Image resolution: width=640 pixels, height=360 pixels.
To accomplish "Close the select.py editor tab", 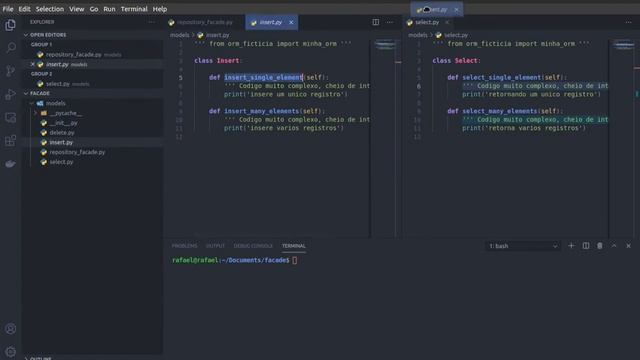I will (447, 22).
